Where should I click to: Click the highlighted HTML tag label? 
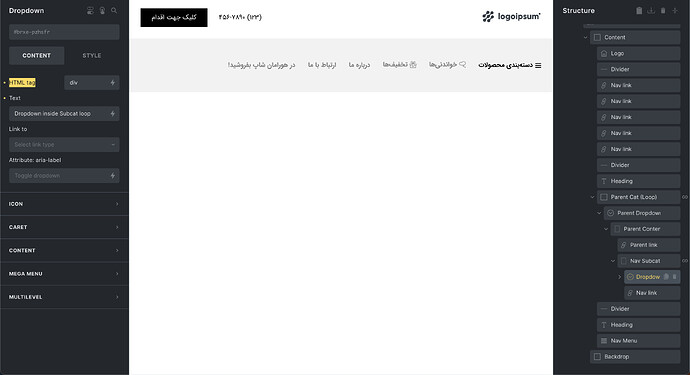tap(22, 83)
